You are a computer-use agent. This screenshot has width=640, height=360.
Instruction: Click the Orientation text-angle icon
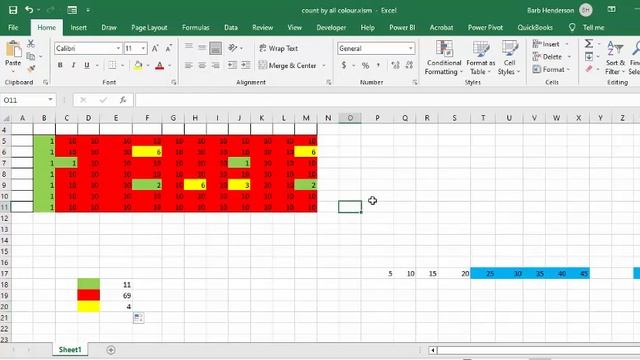[233, 48]
